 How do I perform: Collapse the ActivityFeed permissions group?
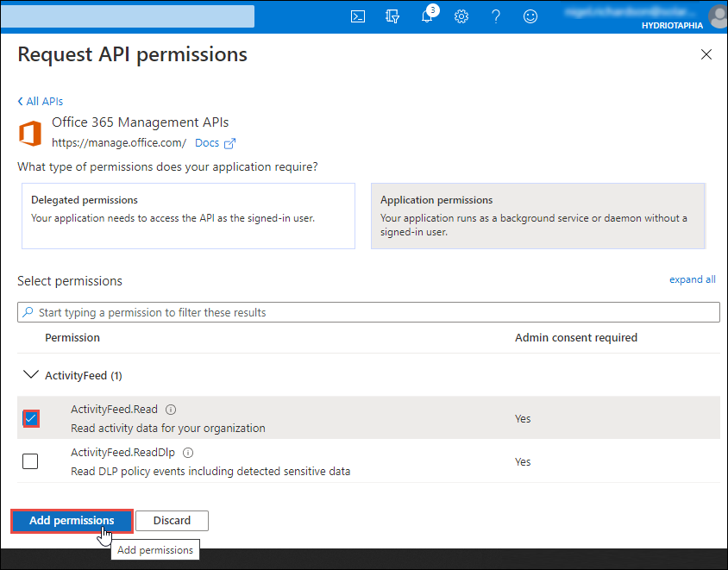pyautogui.click(x=31, y=375)
